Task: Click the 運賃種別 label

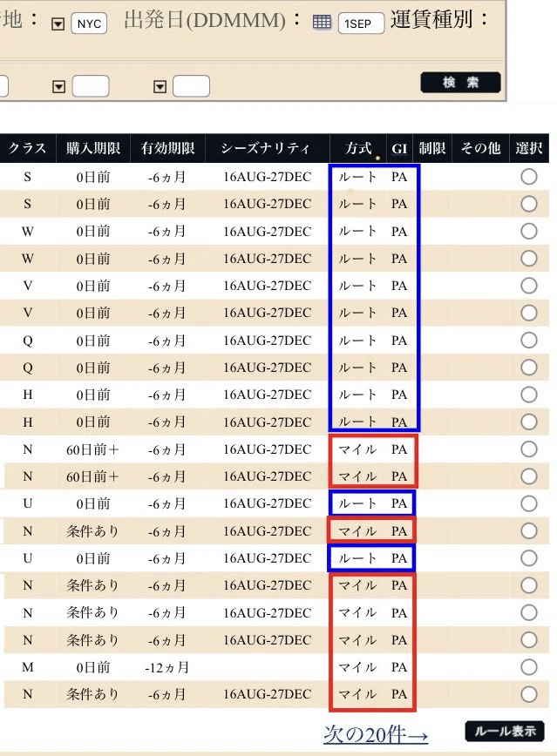Action: (x=431, y=20)
